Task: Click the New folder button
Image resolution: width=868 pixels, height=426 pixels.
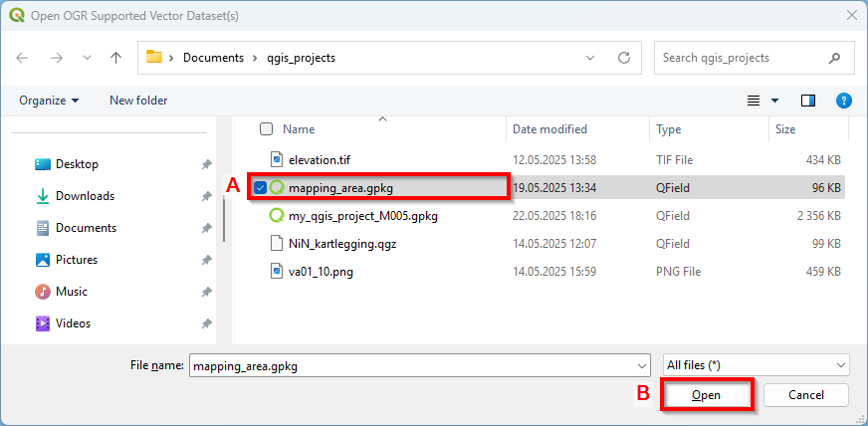Action: (138, 101)
